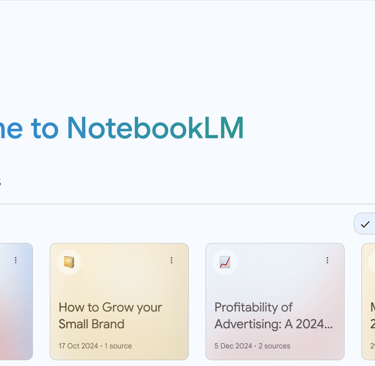Select the blue-pink gradient notebook card at left
This screenshot has height=366, width=375.
coord(16,302)
